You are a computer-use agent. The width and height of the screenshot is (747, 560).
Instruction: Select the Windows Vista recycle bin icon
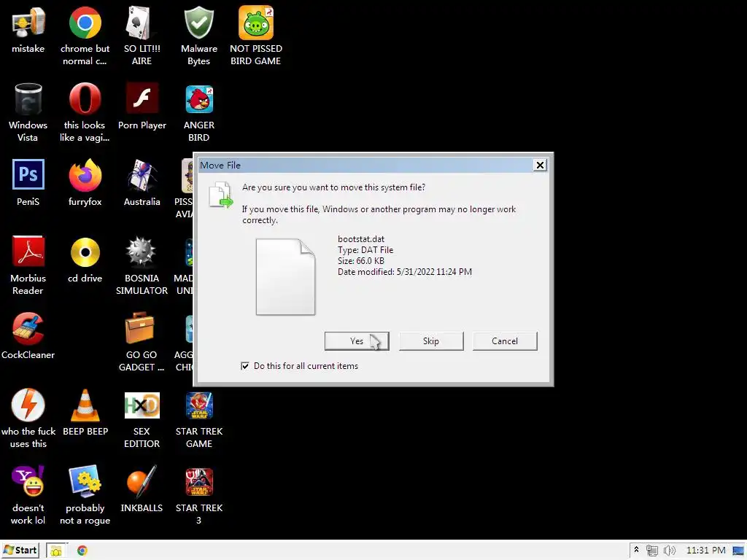point(28,99)
